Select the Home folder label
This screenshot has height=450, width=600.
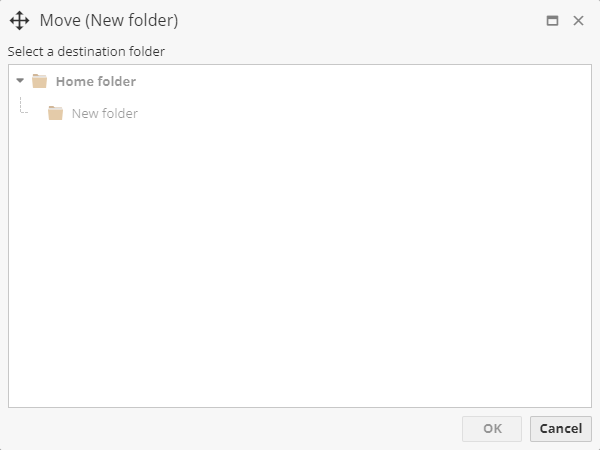[x=95, y=82]
